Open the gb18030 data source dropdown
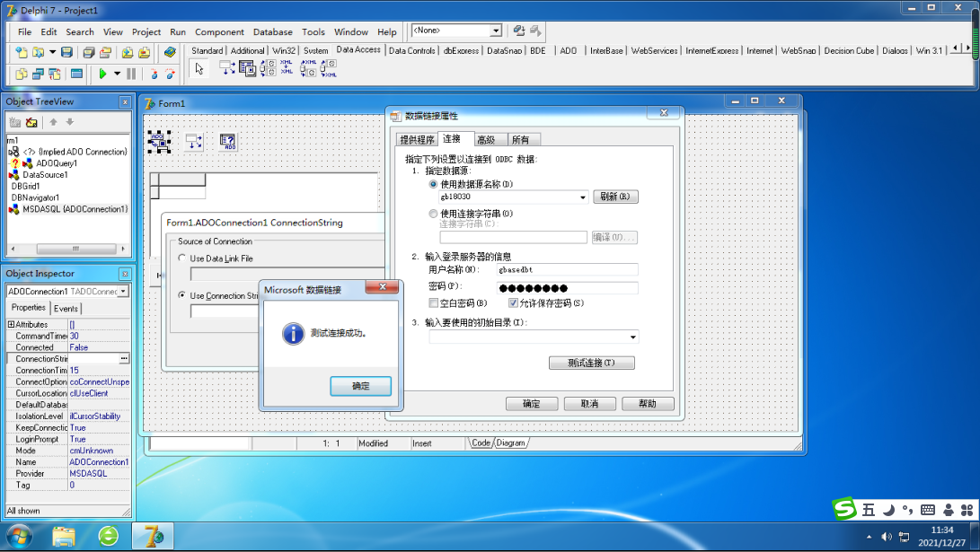Viewport: 980px width, 552px height. pyautogui.click(x=582, y=197)
